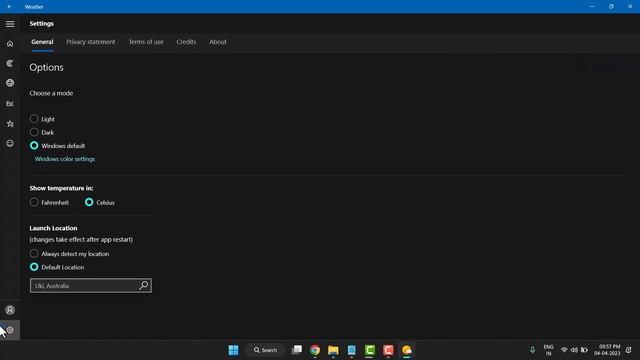Switch to the General tab
The image size is (640, 360).
[42, 42]
